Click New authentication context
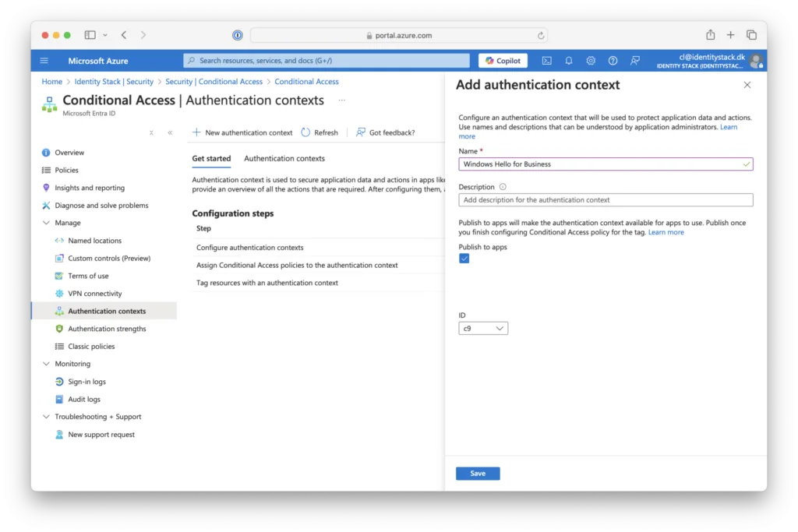Viewport: 798px width, 532px height. click(x=243, y=132)
